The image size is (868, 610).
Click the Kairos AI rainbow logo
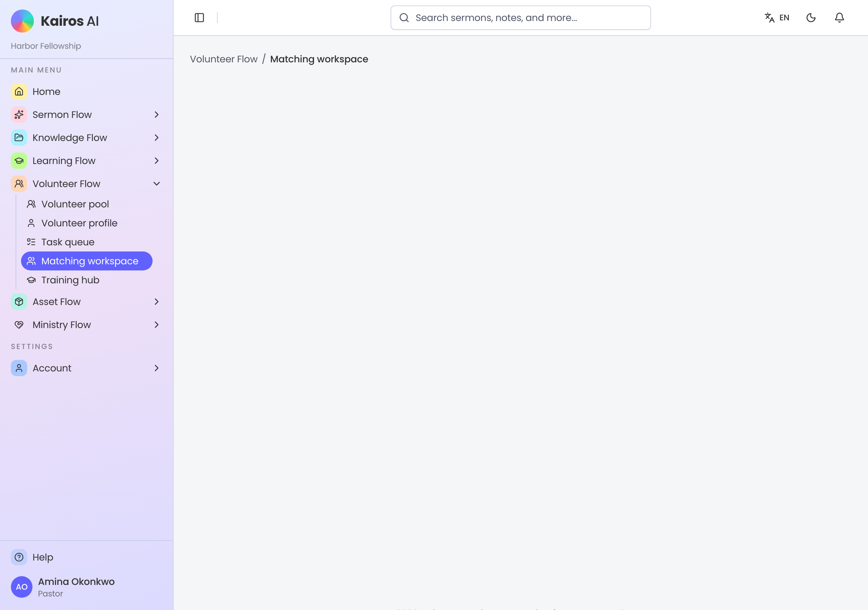click(x=22, y=21)
